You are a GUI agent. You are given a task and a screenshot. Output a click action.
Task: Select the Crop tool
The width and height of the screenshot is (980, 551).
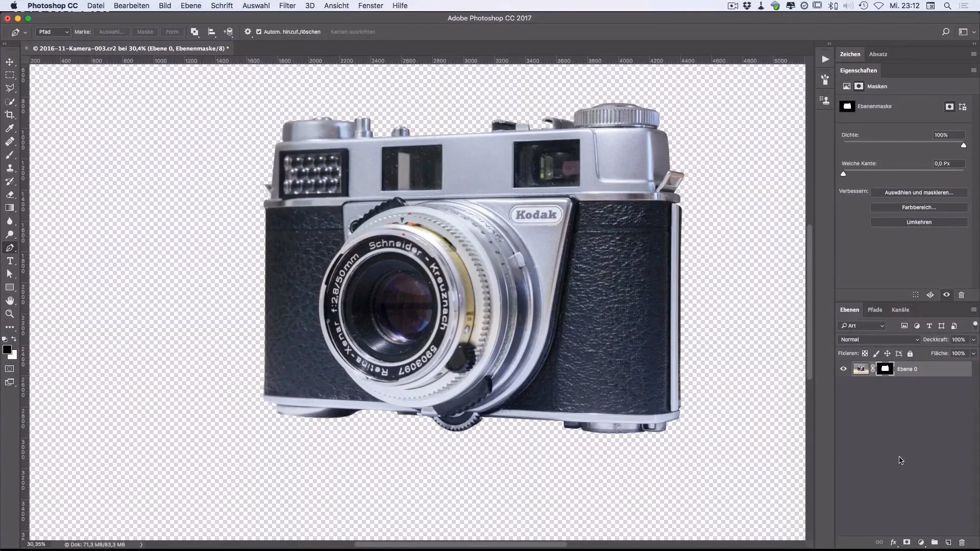click(10, 115)
